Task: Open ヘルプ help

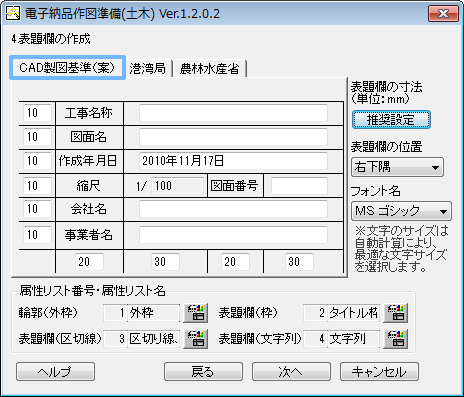Action: (55, 372)
